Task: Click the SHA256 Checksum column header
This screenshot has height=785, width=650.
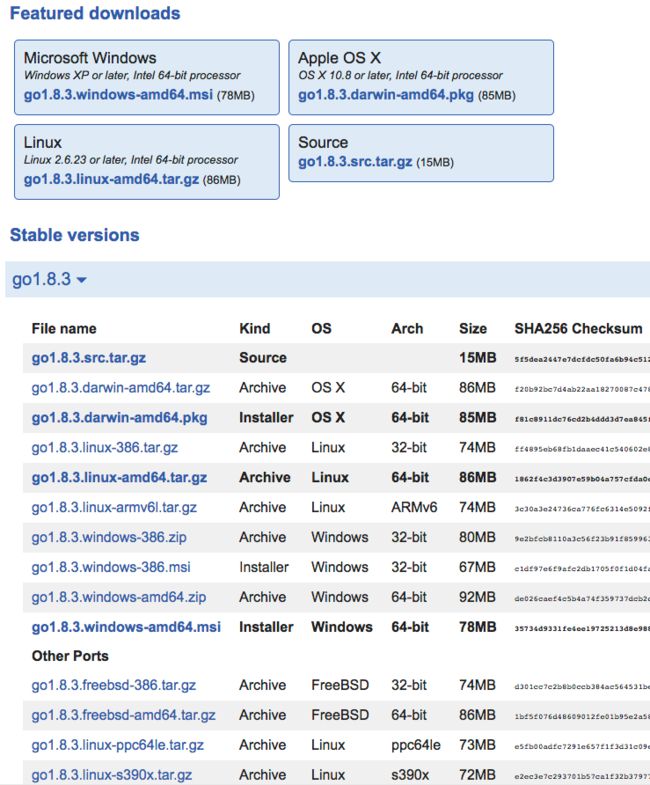Action: (578, 329)
